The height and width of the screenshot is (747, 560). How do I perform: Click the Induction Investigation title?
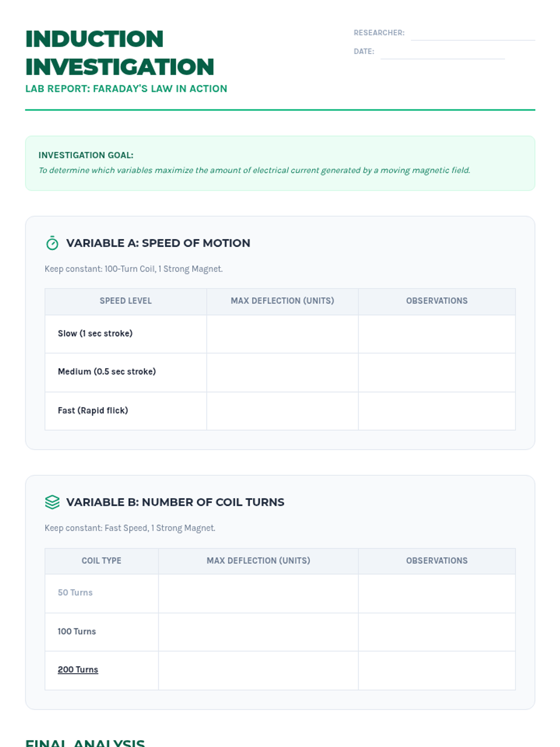[x=119, y=53]
